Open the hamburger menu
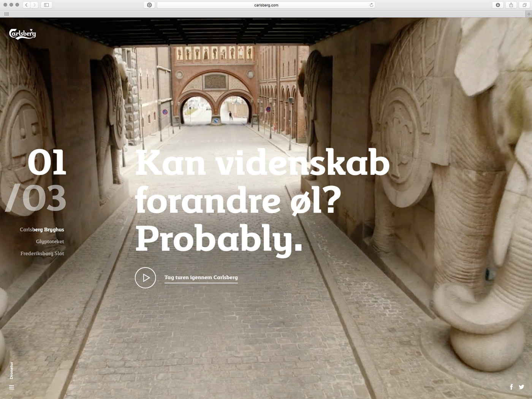532x399 pixels. coord(11,387)
